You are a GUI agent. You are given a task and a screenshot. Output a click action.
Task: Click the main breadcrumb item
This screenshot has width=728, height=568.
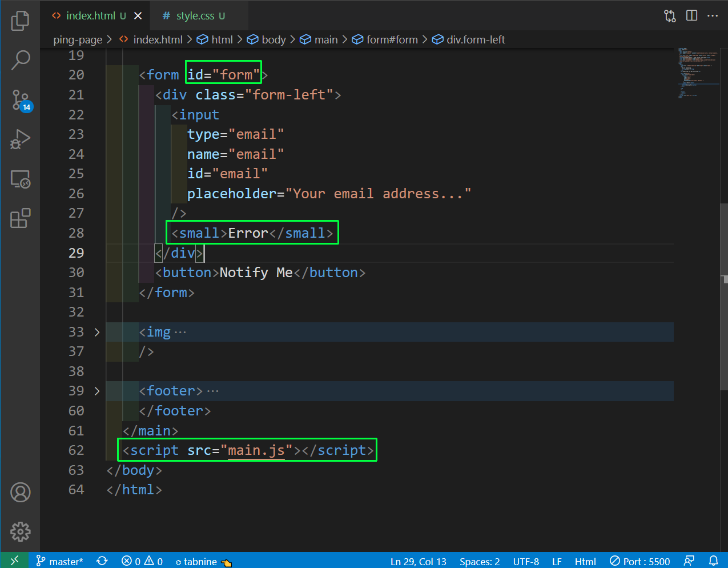(x=319, y=39)
